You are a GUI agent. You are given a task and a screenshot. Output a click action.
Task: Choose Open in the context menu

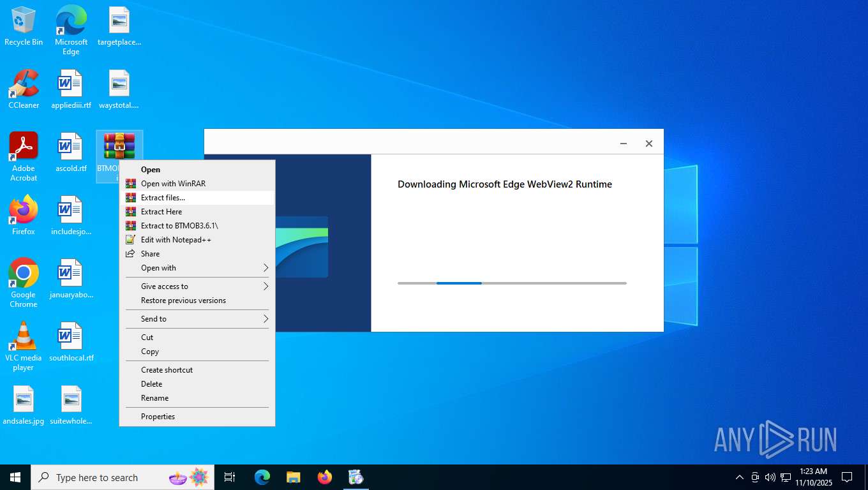pos(197,170)
